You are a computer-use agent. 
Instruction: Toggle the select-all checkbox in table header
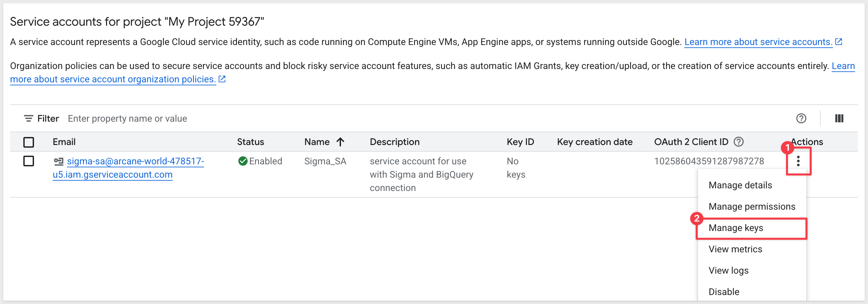[x=29, y=142]
